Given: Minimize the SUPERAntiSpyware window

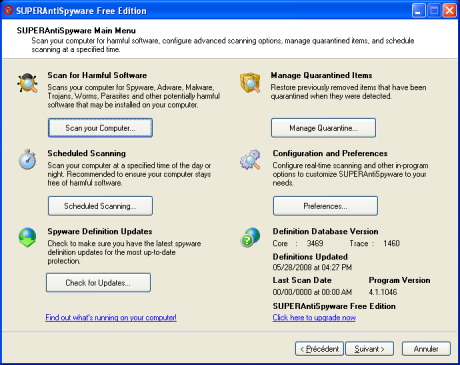Looking at the screenshot, I should pos(418,10).
